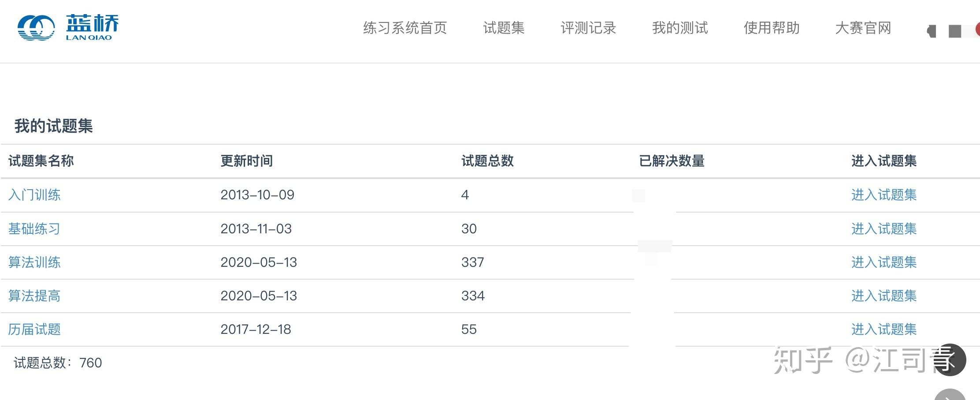Select 我的测试 from the navigation bar

[x=680, y=28]
